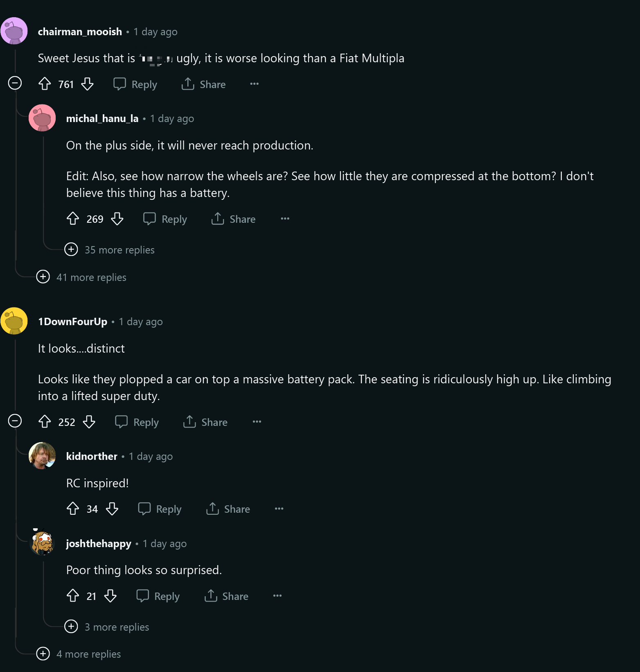640x672 pixels.
Task: Open kidnorther's user profile link
Action: [92, 456]
